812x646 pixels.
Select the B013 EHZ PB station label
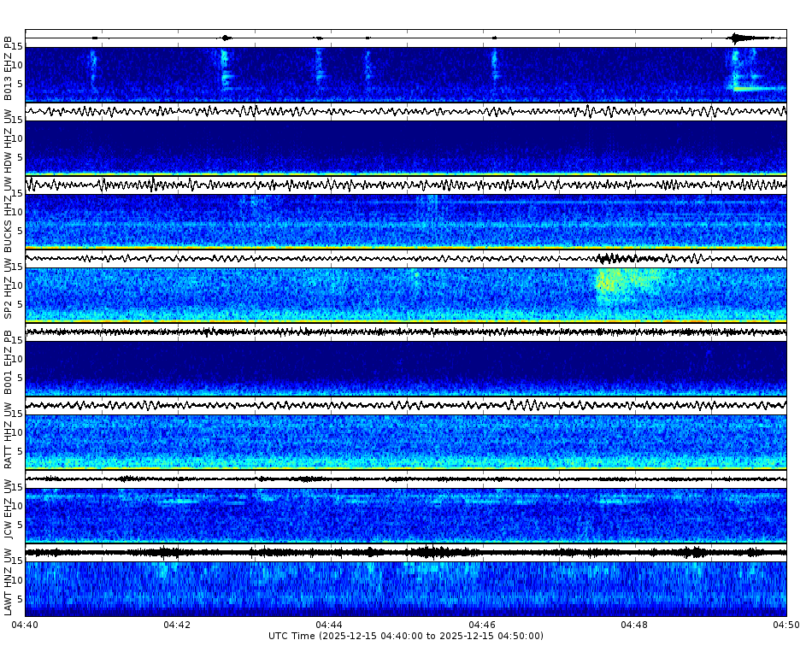point(9,68)
